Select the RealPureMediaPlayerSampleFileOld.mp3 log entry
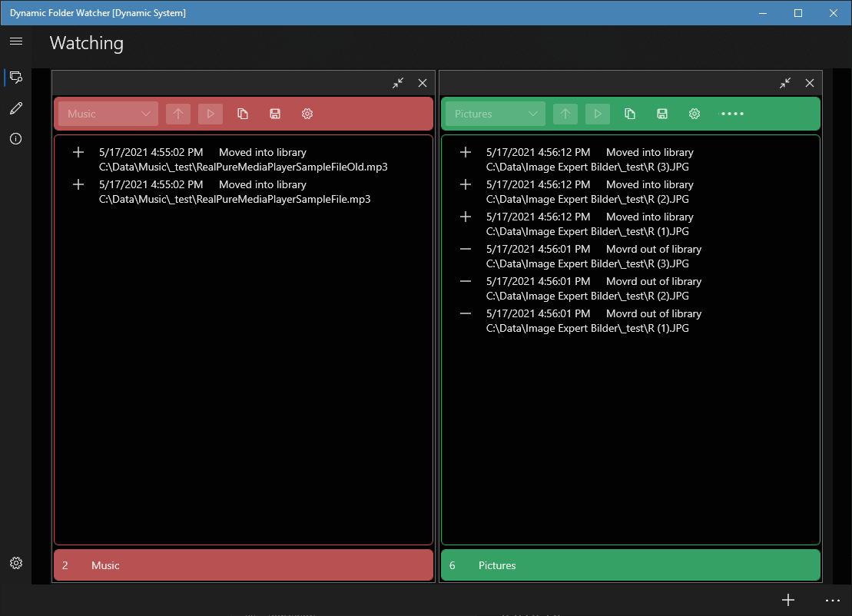The width and height of the screenshot is (852, 616). point(244,160)
